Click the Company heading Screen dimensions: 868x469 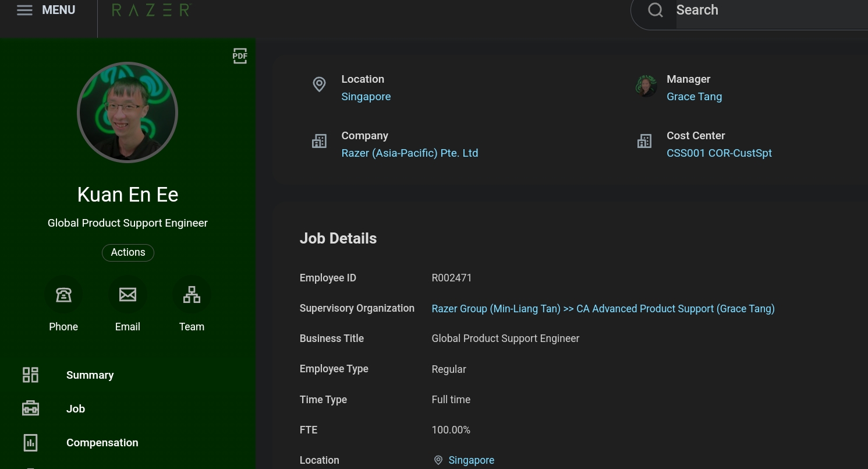(365, 136)
